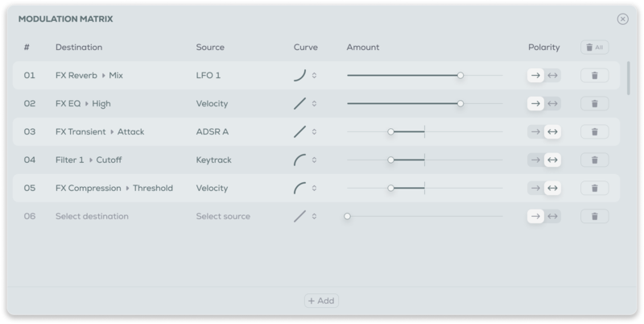Remove the FX Transient Attack row via trash icon
Image resolution: width=644 pixels, height=324 pixels.
[x=594, y=132]
